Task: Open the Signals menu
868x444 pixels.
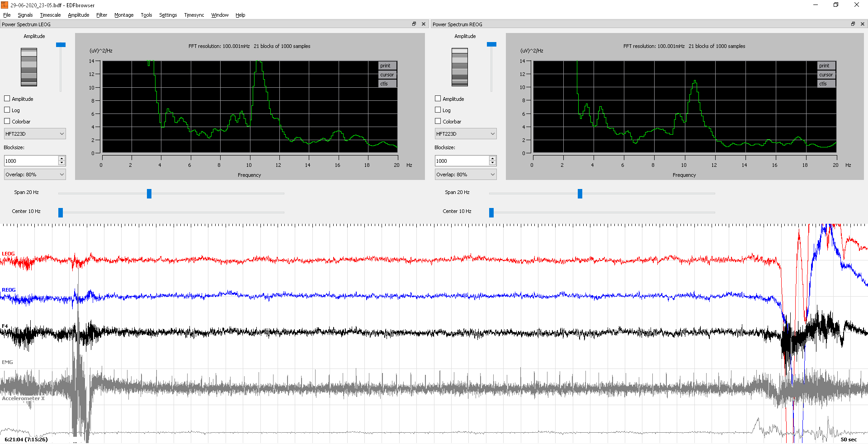Action: [x=25, y=15]
